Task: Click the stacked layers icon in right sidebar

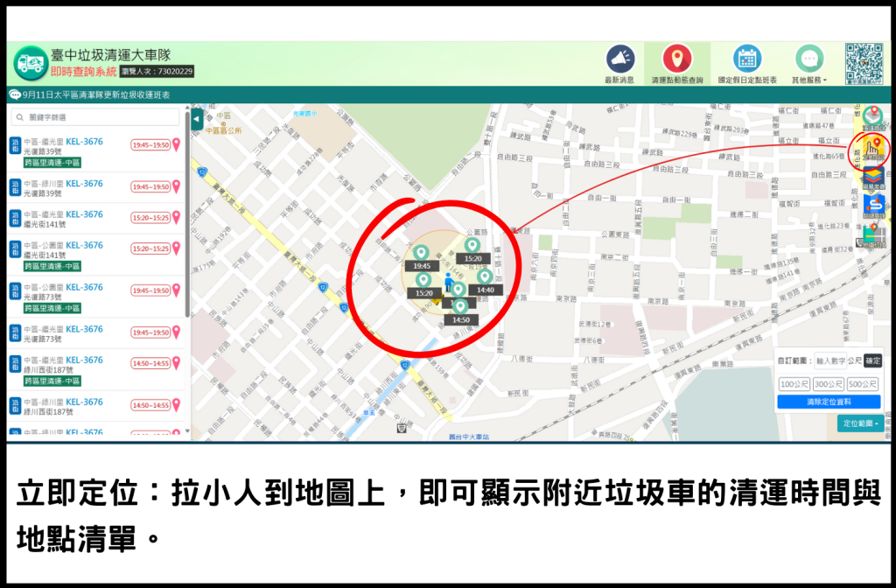Action: [x=872, y=178]
